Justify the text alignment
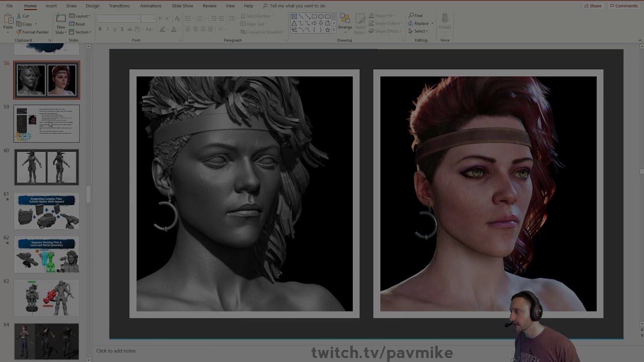Viewport: 644px width, 362px height. pos(210,29)
